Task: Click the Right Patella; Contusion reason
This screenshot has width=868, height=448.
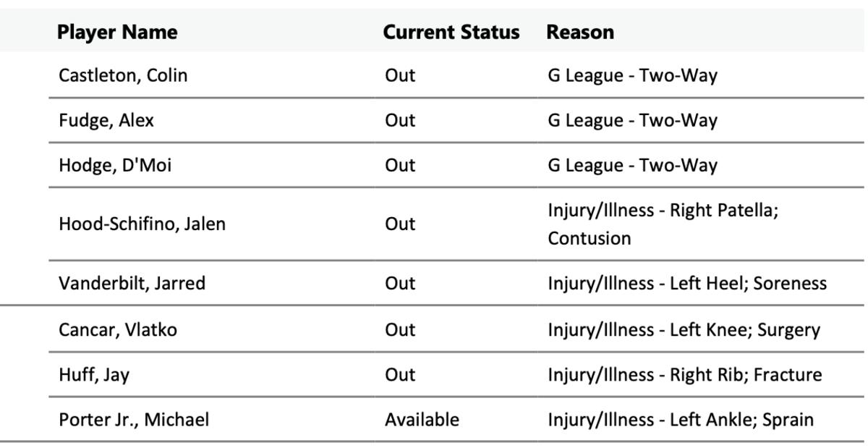Action: click(663, 224)
